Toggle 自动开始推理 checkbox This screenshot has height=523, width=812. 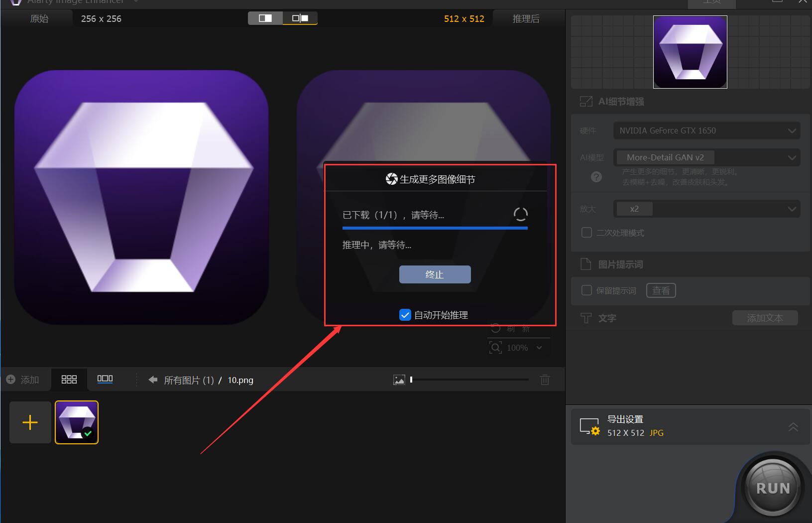[405, 315]
